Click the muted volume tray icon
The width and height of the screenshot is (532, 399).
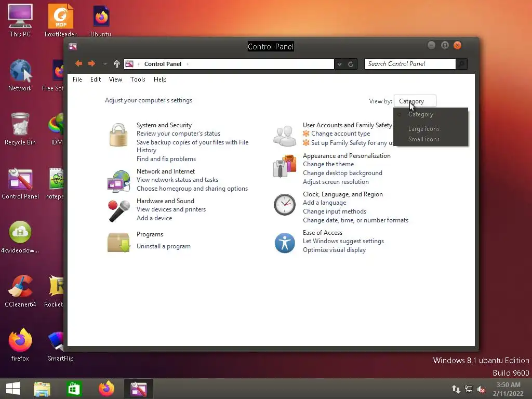point(481,389)
